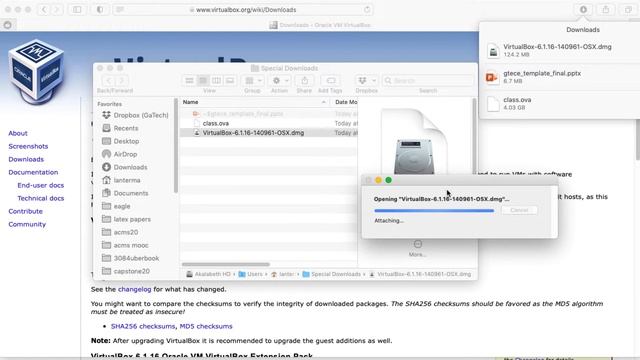This screenshot has width=640, height=360.
Task: Select gtece_template_final.pptx in Downloads popover
Action: coord(559,77)
